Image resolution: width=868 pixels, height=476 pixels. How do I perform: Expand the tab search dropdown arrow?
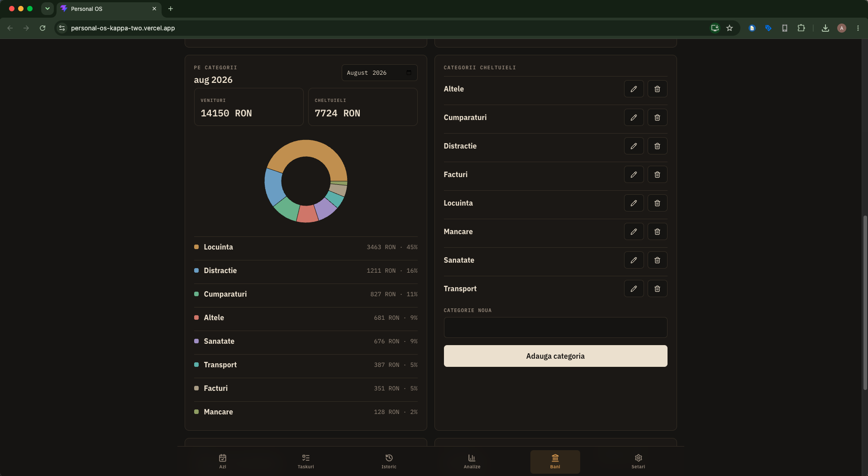[x=47, y=9]
